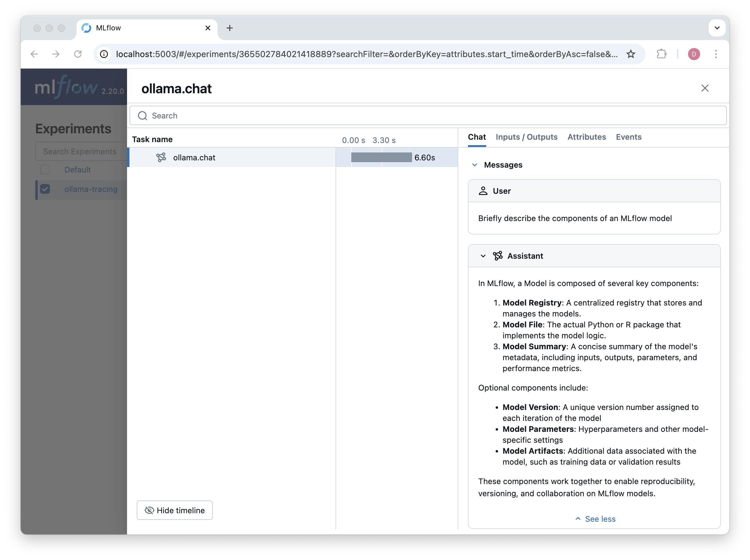Click the 6.60s duration bar
Screen dimensions: 750x560
381,158
